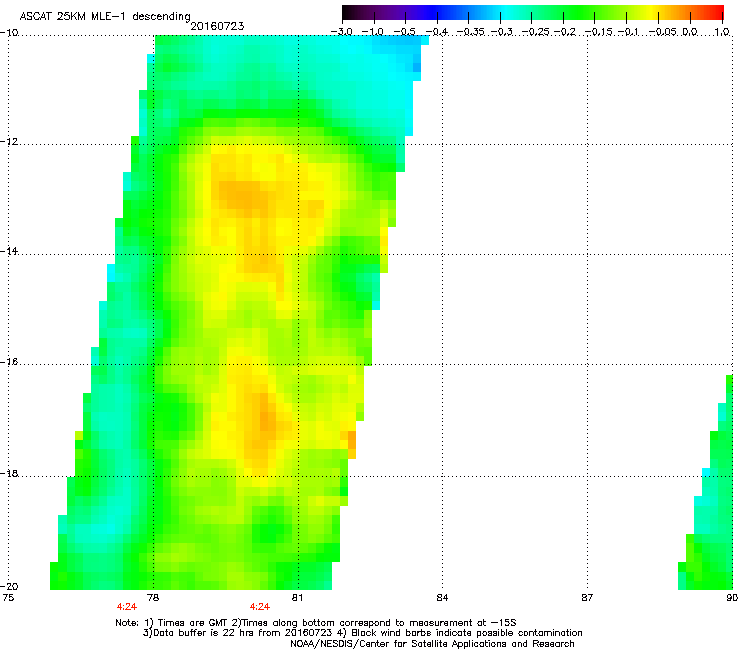Click the -10 latitude axis label
Image resolution: width=740 pixels, height=650 pixels.
[9, 33]
